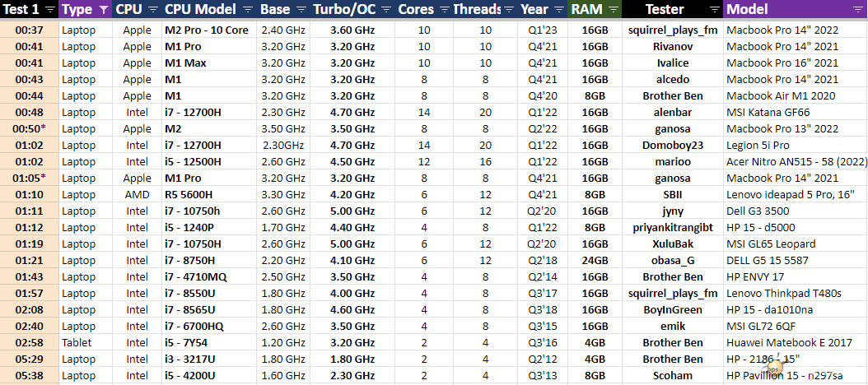Open the Turbo/OC column filter dropdown
The width and height of the screenshot is (868, 385).
386,9
